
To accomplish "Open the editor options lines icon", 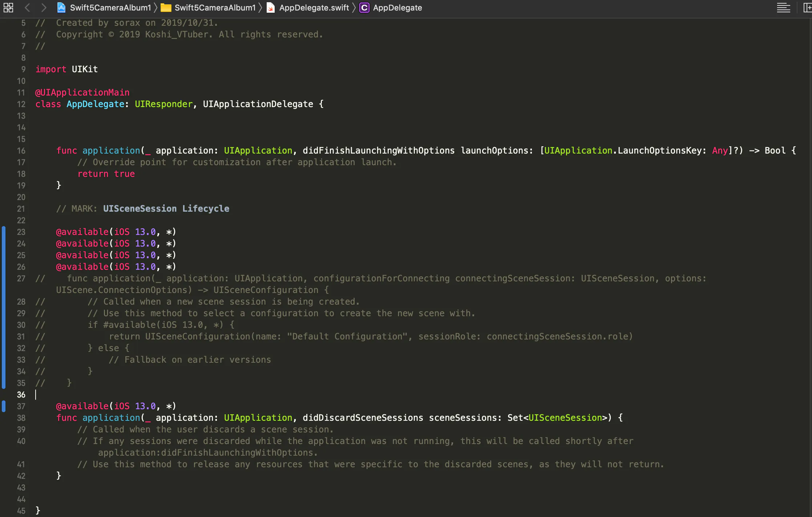I will click(783, 8).
